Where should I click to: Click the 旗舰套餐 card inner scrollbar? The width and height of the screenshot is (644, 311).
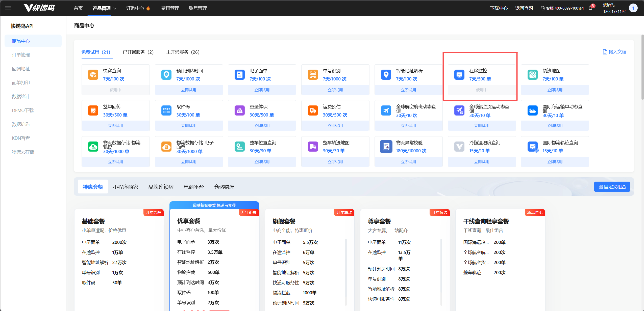346,272
